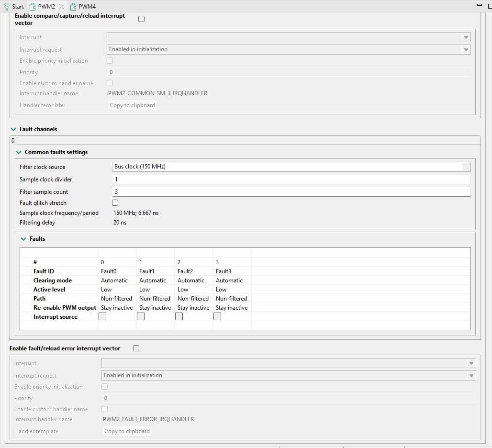
Task: Select Active level cell for Fault2
Action: [x=194, y=290]
